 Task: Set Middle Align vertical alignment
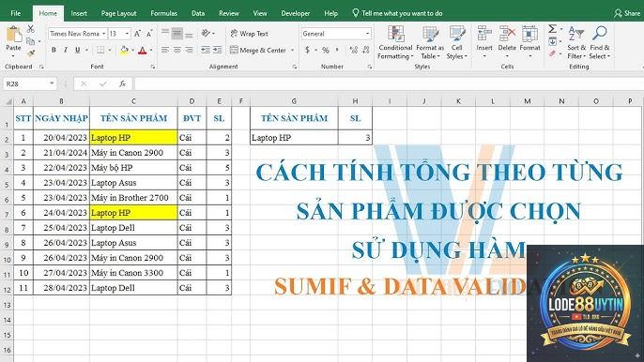pyautogui.click(x=177, y=33)
